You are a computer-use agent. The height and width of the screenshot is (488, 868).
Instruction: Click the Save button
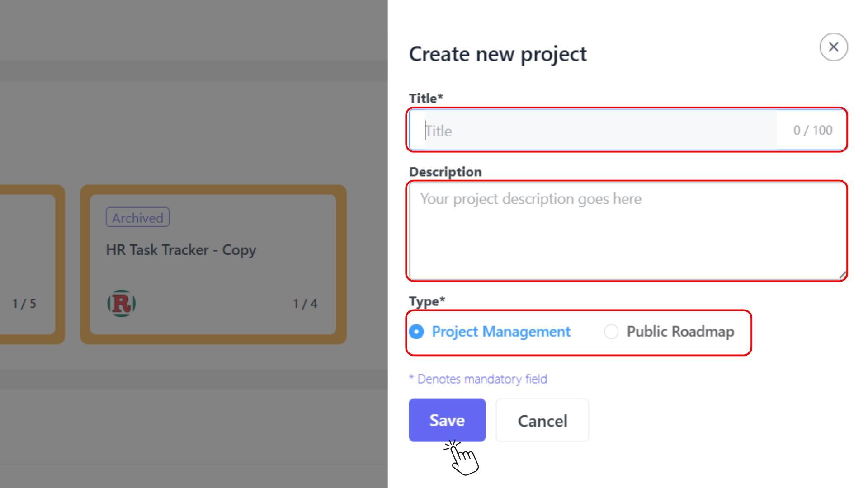(447, 420)
